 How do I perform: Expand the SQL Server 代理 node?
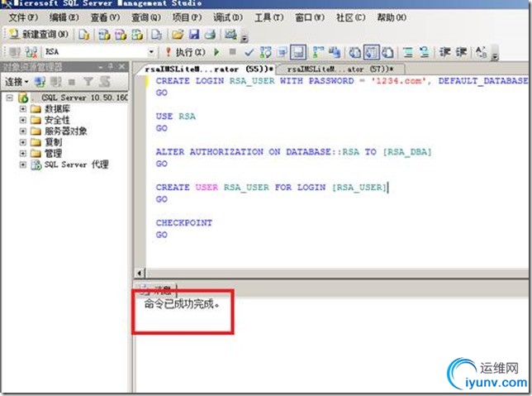click(x=23, y=165)
